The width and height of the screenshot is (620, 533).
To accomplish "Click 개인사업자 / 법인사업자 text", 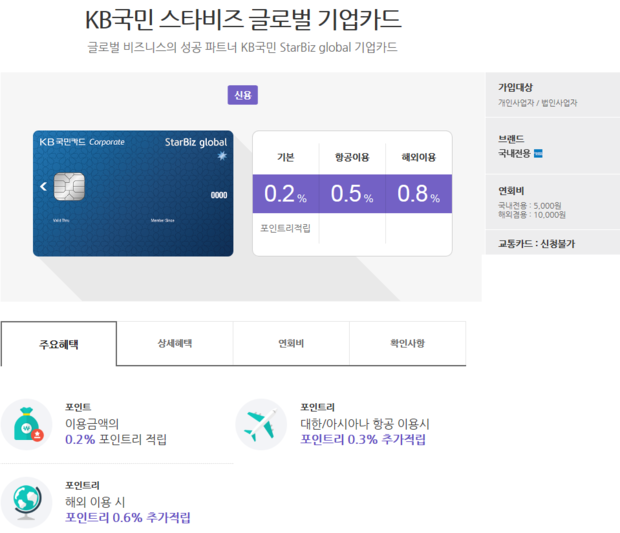I will (x=537, y=103).
